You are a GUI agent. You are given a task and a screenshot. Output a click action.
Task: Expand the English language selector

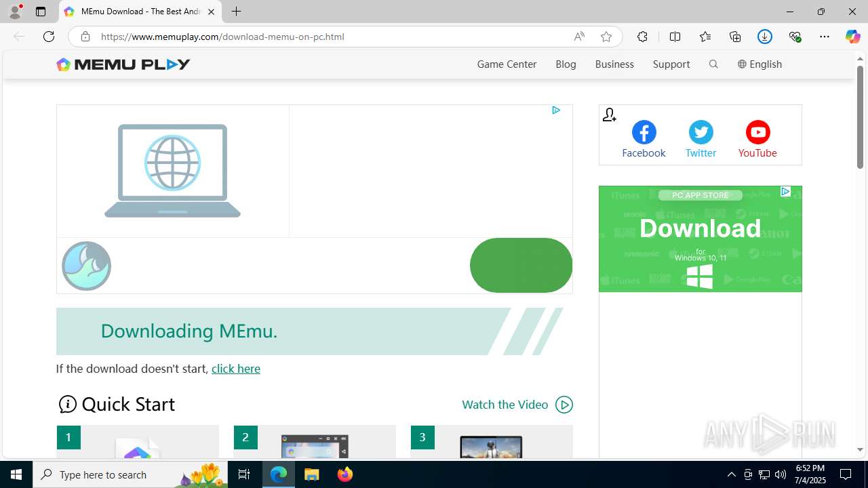[759, 64]
